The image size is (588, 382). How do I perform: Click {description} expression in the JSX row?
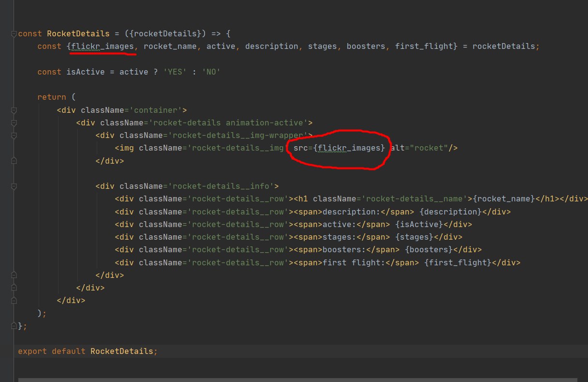451,212
